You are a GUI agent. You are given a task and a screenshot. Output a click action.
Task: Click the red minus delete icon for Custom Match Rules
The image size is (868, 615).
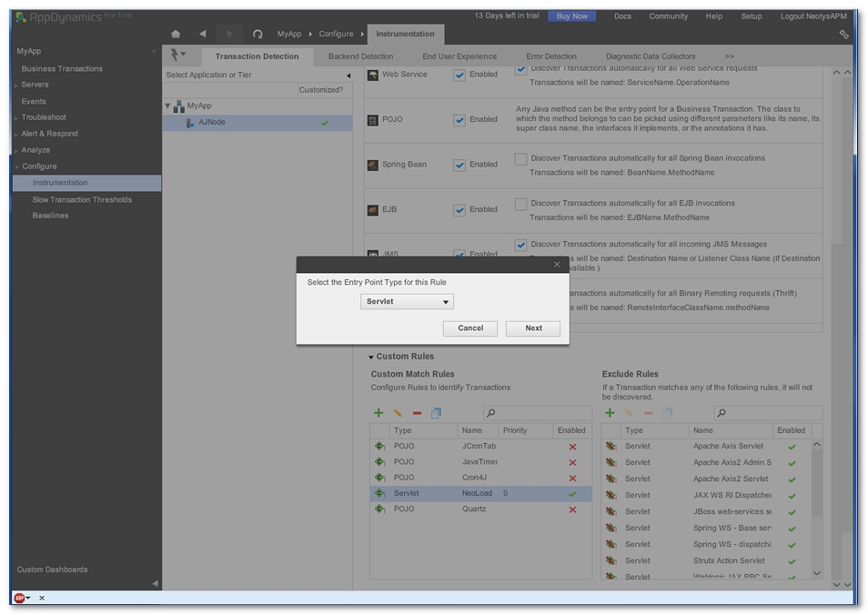417,413
